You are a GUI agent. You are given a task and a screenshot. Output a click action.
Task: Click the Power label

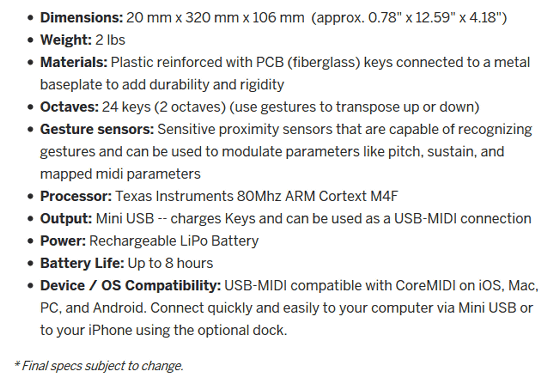tap(63, 241)
